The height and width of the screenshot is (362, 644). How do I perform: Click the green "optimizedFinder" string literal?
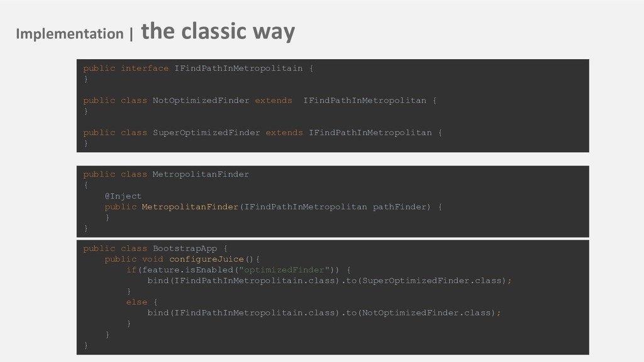[284, 270]
